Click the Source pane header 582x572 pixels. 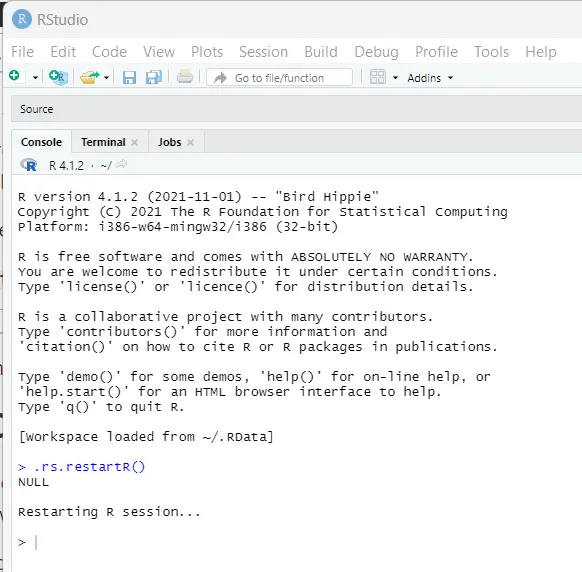297,109
